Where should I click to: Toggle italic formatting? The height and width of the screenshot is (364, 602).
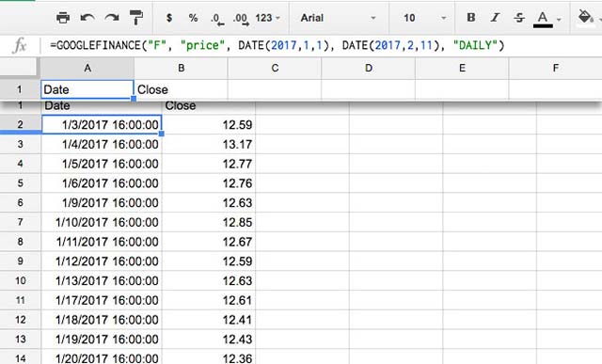[496, 17]
